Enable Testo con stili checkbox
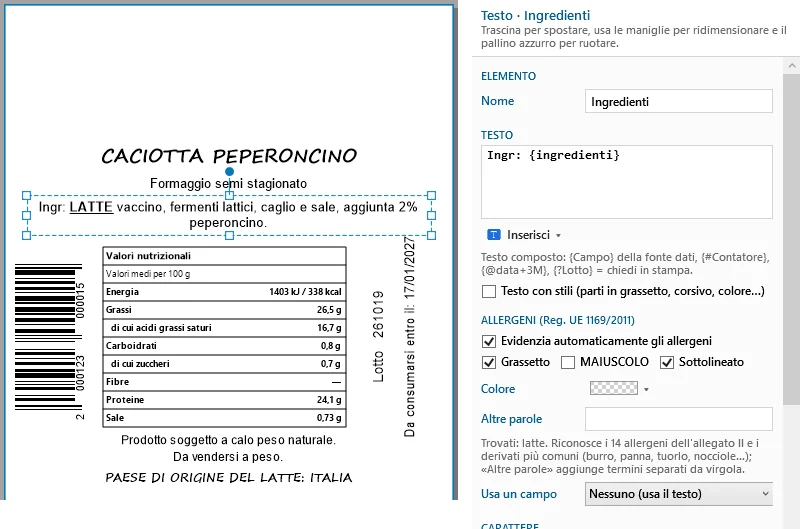This screenshot has height=529, width=800. (x=489, y=291)
